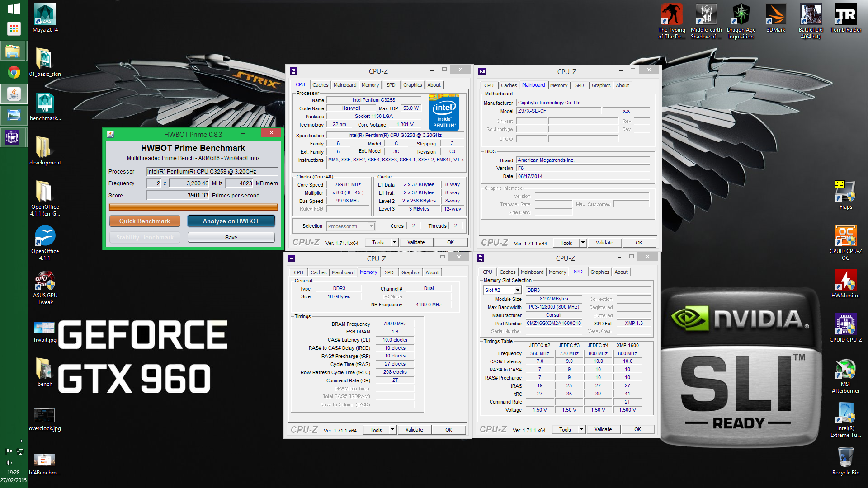The width and height of the screenshot is (868, 488).
Task: Open the development folder on desktop
Action: pos(45,151)
